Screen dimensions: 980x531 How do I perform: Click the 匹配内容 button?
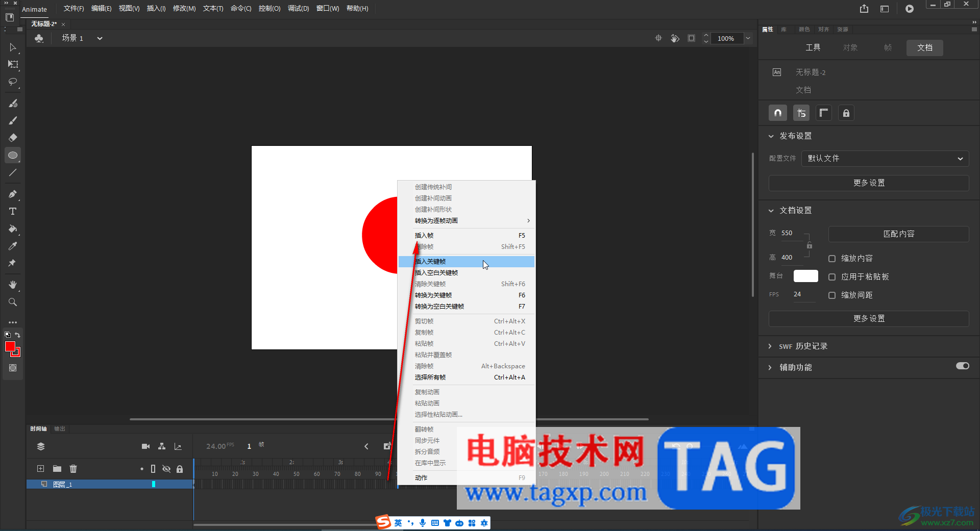pos(898,234)
